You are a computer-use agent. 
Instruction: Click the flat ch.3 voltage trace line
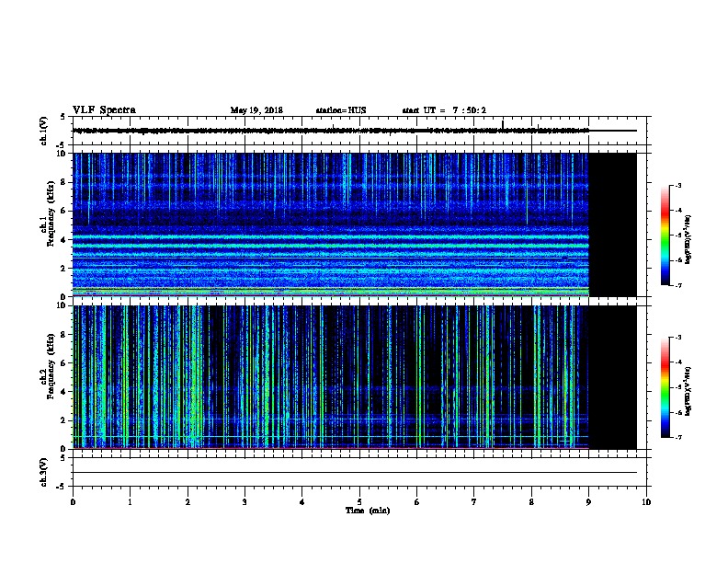point(355,473)
